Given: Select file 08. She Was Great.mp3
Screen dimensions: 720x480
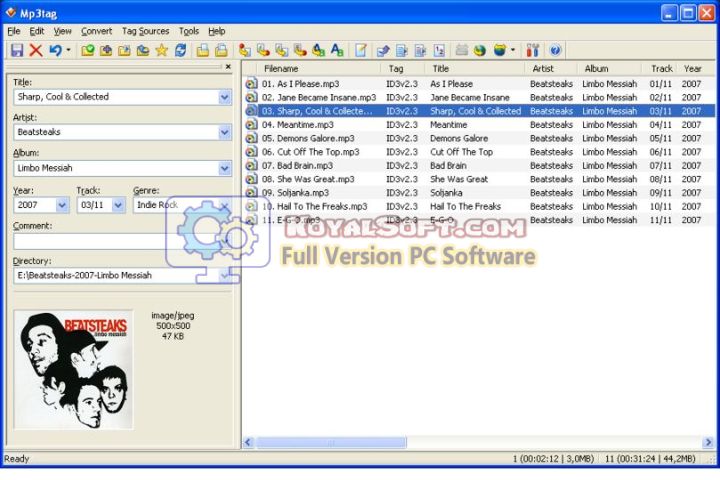Looking at the screenshot, I should pos(308,179).
